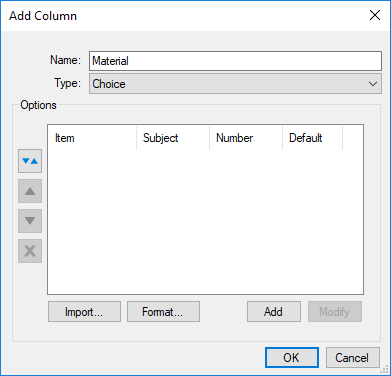391x376 pixels.
Task: Add a new choice item
Action: pyautogui.click(x=274, y=312)
